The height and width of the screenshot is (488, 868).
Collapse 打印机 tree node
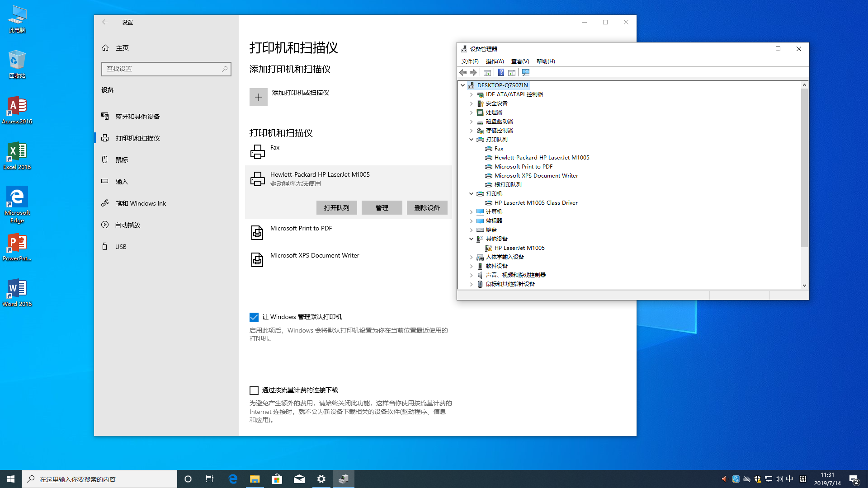click(471, 194)
